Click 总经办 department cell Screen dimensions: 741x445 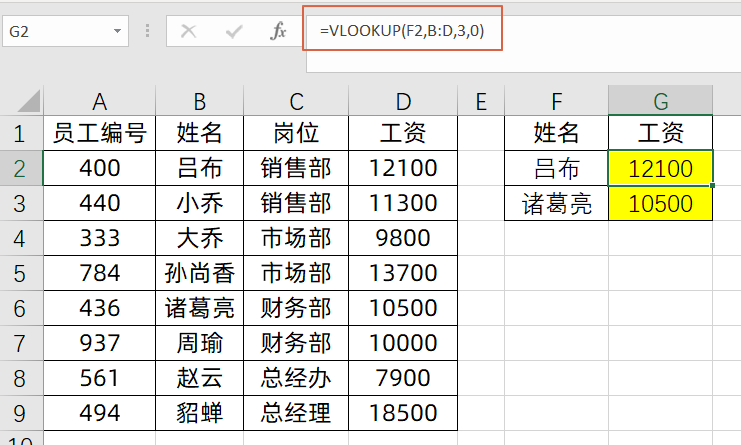point(296,378)
